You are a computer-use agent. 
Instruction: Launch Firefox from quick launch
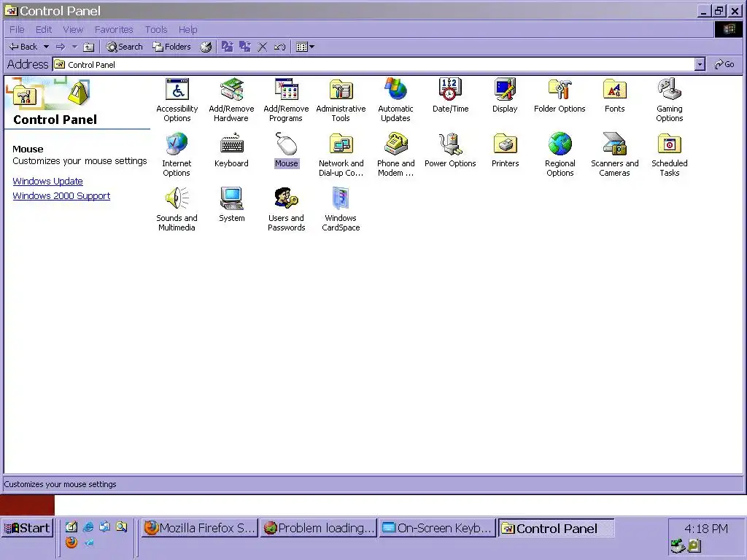(71, 542)
